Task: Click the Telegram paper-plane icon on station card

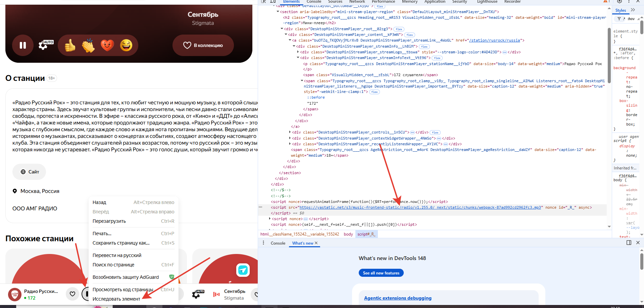Action: 243,270
